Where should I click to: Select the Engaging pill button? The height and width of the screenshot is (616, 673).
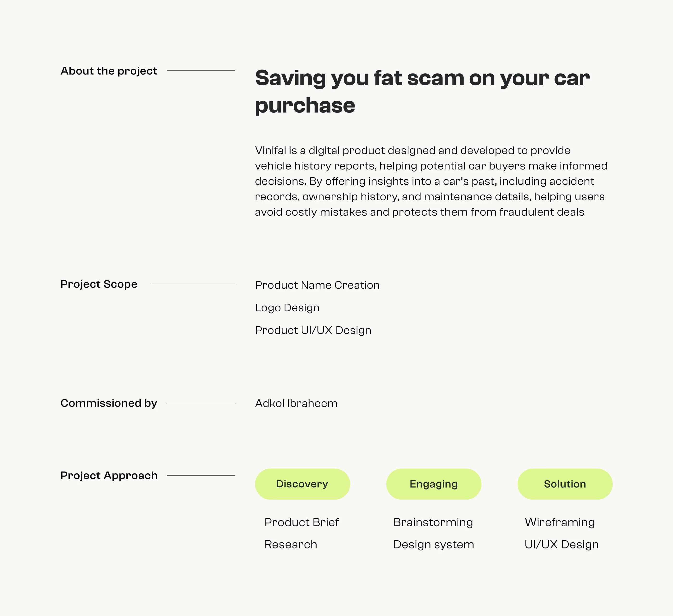[x=434, y=484]
